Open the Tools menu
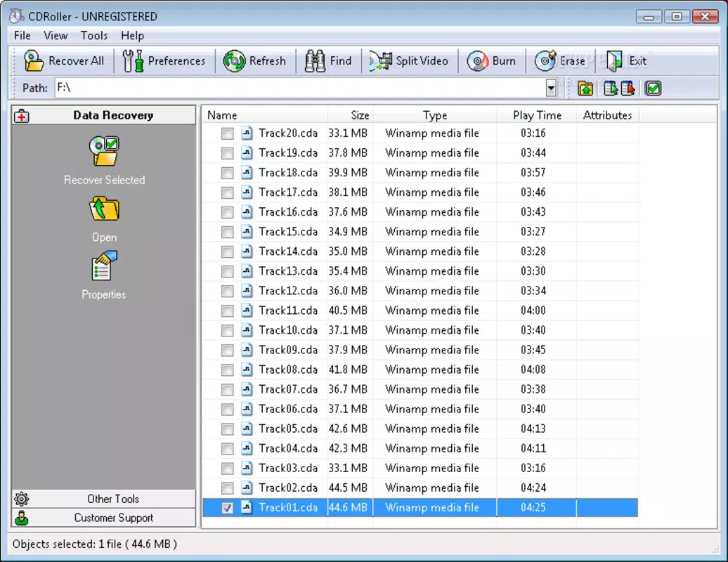Image resolution: width=728 pixels, height=562 pixels. 93,36
